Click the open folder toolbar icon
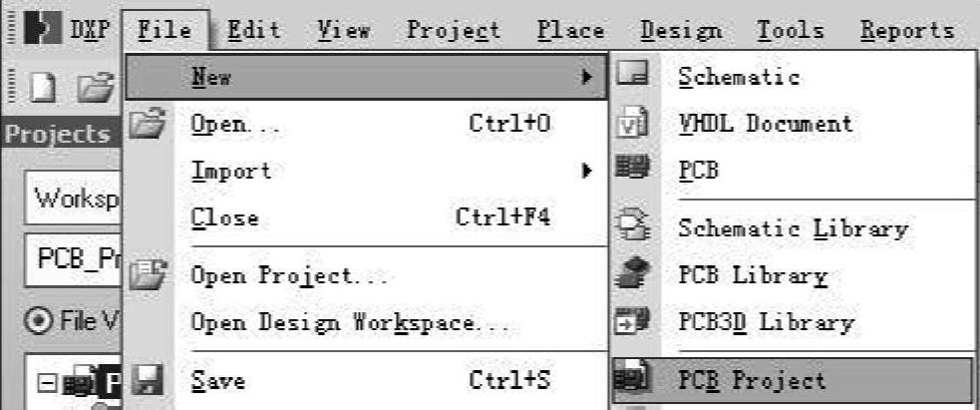 (x=96, y=88)
